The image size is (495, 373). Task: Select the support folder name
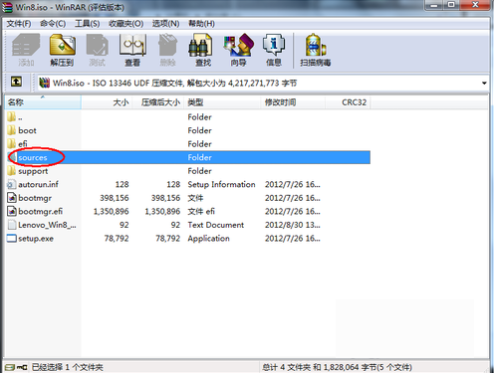click(33, 171)
